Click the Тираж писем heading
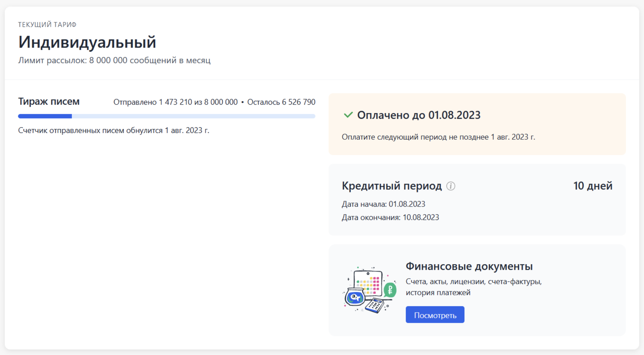 tap(49, 101)
